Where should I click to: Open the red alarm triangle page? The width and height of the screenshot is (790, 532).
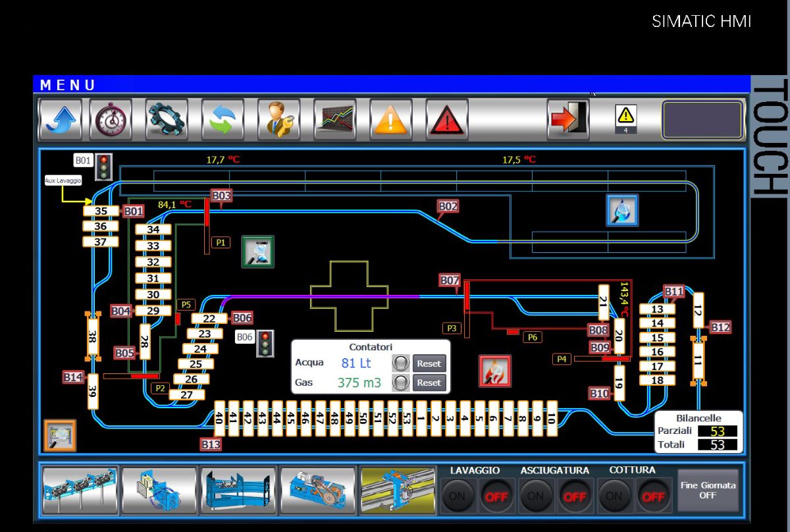click(447, 119)
